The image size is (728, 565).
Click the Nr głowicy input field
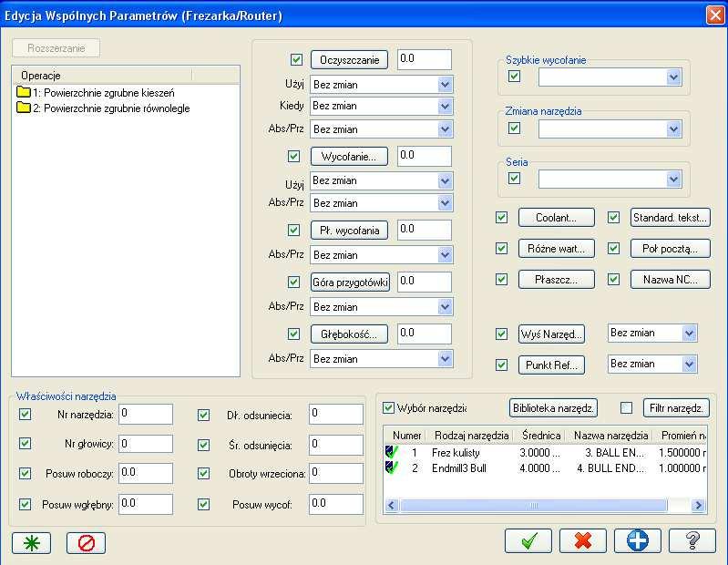click(x=146, y=445)
